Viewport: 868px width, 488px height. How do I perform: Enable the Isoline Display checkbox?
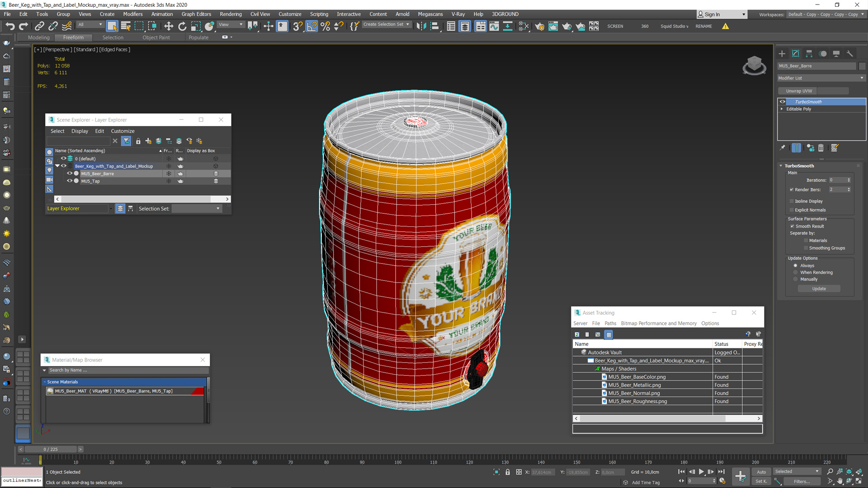792,201
